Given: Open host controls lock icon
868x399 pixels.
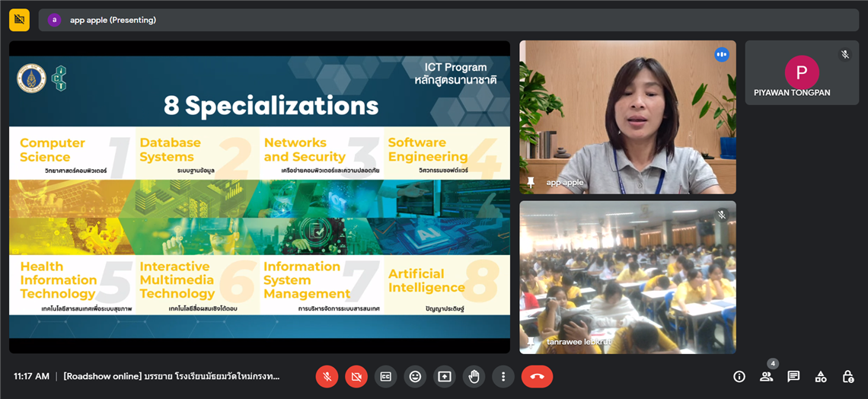Looking at the screenshot, I should coord(847,376).
